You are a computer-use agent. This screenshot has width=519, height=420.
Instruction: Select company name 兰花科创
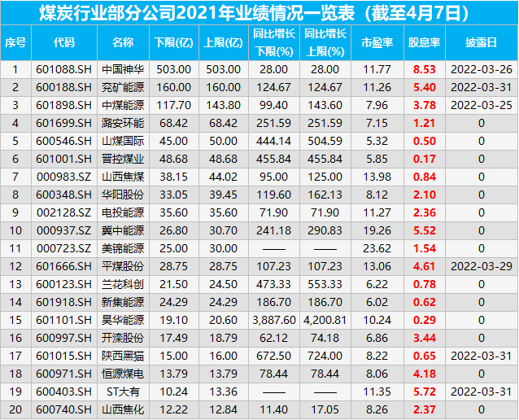tap(123, 284)
